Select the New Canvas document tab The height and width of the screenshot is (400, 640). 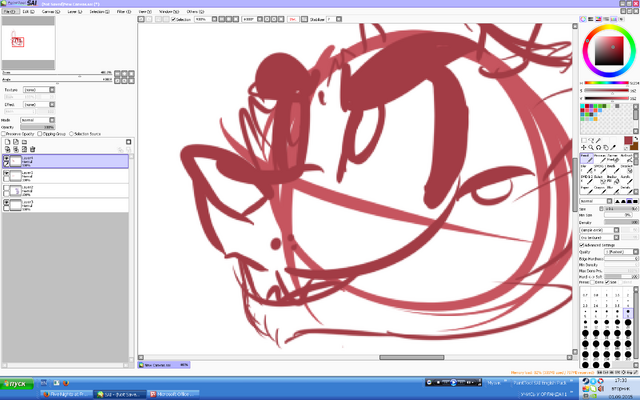tap(164, 364)
